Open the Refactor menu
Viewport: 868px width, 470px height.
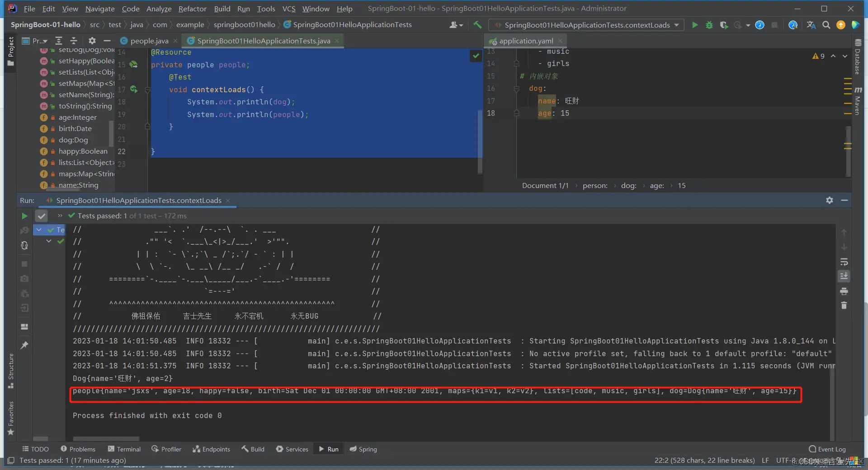192,9
